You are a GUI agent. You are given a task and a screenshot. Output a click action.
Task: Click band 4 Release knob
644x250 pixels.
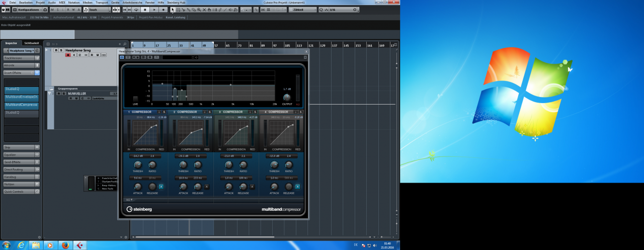point(288,187)
